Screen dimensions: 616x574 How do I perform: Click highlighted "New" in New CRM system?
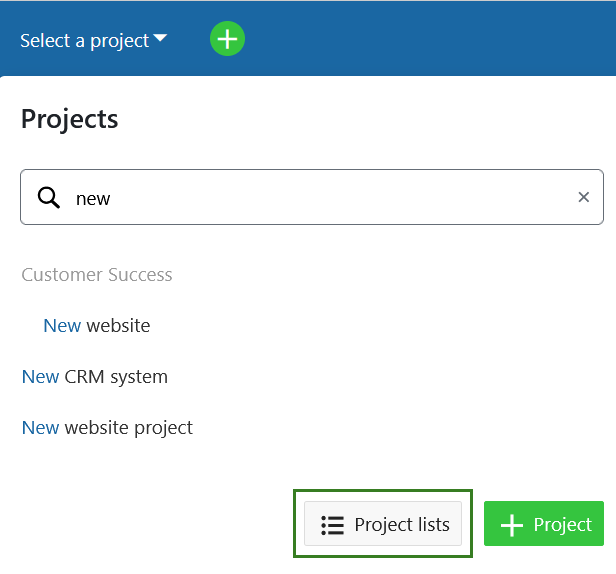click(40, 376)
